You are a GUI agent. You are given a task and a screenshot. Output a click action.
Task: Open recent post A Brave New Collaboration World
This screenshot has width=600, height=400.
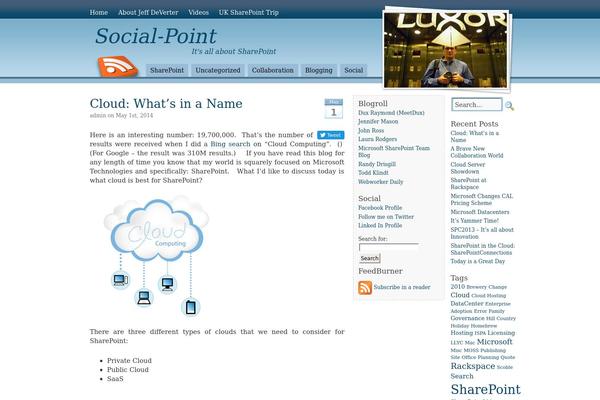pos(477,152)
